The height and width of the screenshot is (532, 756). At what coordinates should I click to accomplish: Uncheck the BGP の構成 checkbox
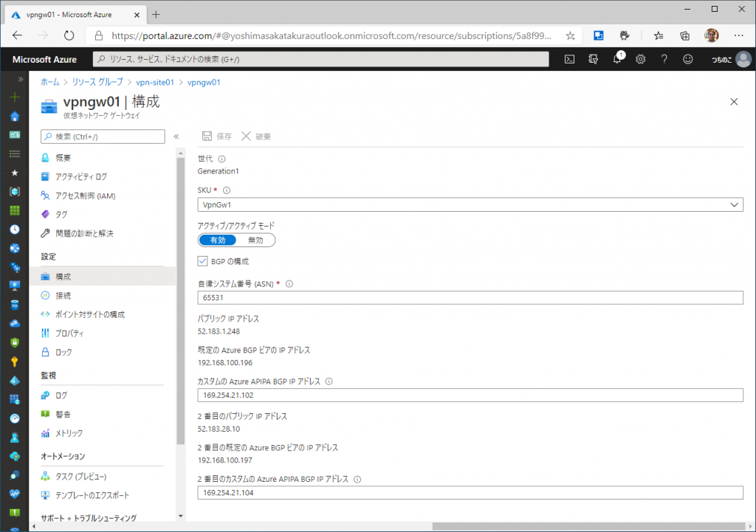tap(202, 261)
